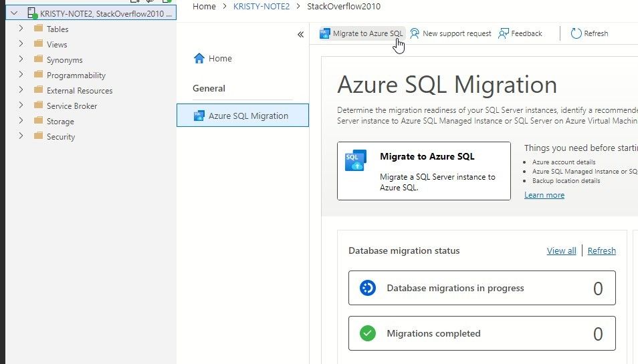Click View all migration statuses link
Image resolution: width=638 pixels, height=364 pixels.
561,250
